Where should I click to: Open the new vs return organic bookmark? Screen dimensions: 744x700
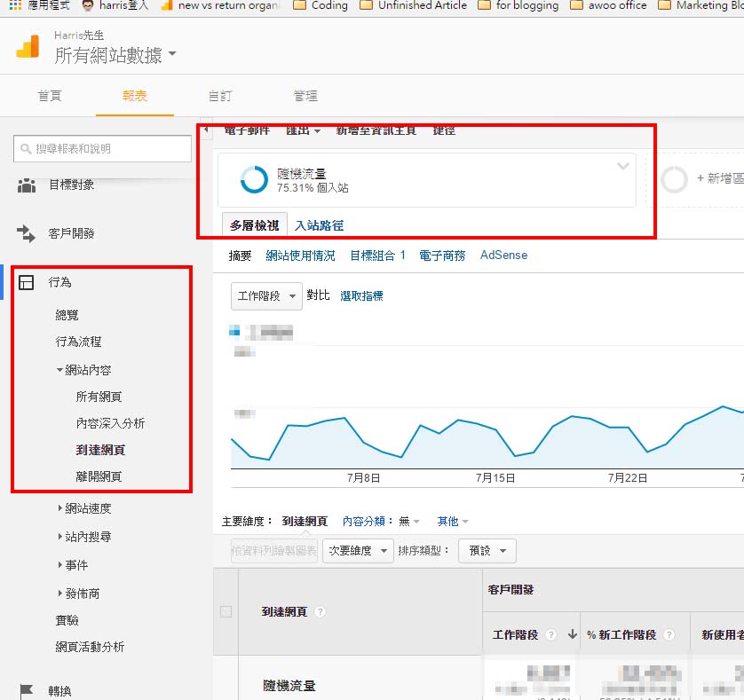pos(221,5)
